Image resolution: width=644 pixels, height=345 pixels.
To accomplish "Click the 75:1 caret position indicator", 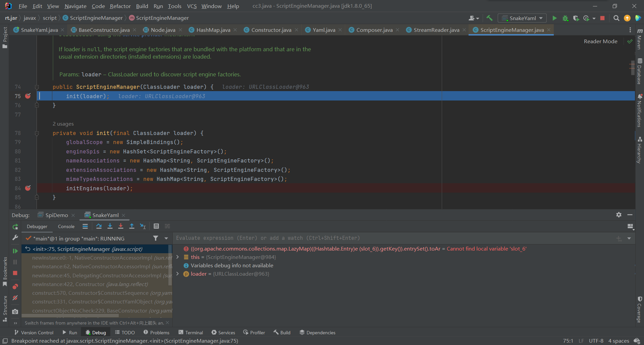I will click(568, 341).
